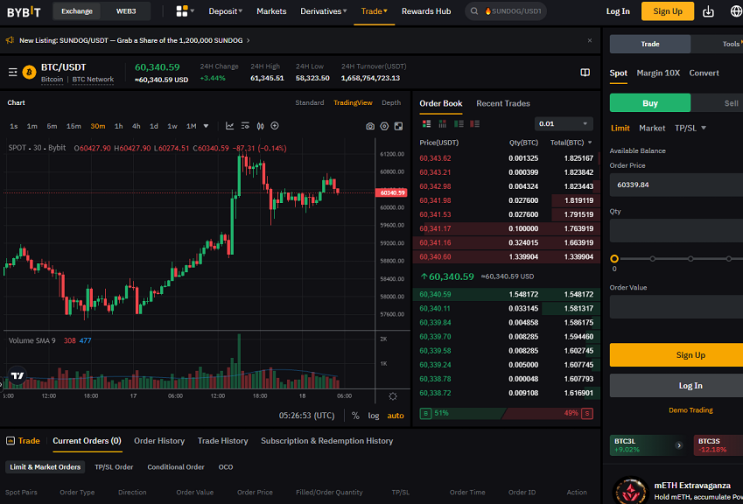Select the Conditional Order filter
This screenshot has height=504, width=743.
click(x=175, y=467)
